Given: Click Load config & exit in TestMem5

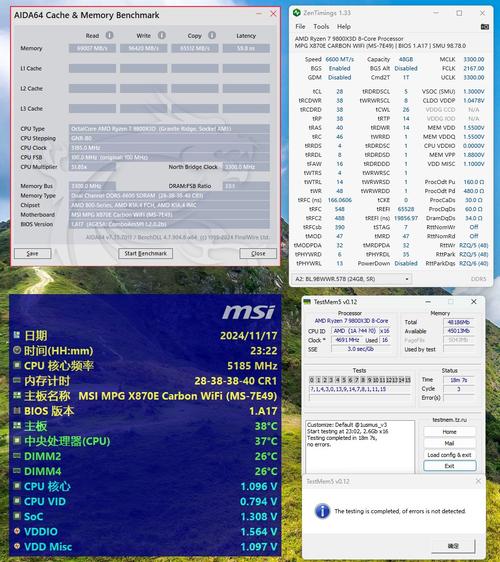Looking at the screenshot, I should [449, 455].
